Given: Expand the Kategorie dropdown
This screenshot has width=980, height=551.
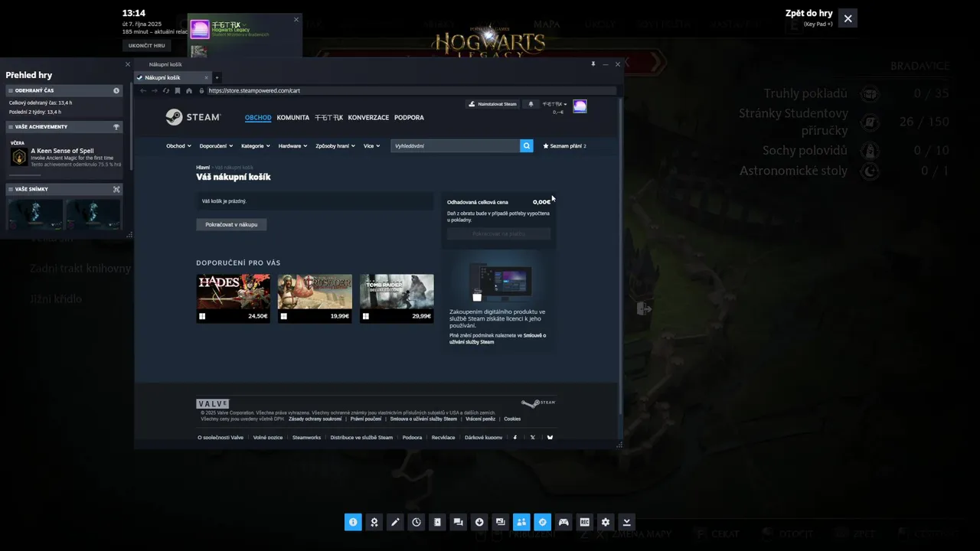Looking at the screenshot, I should coord(256,145).
